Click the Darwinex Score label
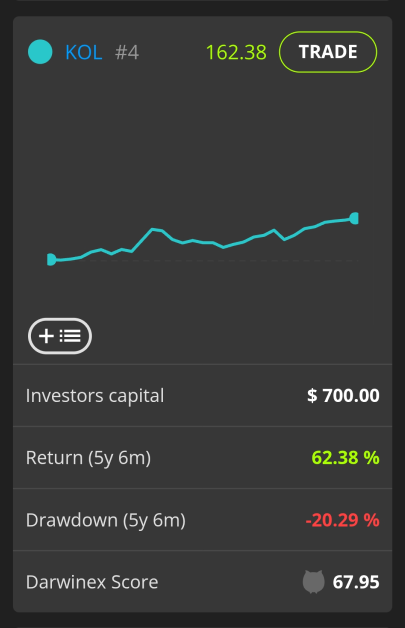 pos(92,582)
